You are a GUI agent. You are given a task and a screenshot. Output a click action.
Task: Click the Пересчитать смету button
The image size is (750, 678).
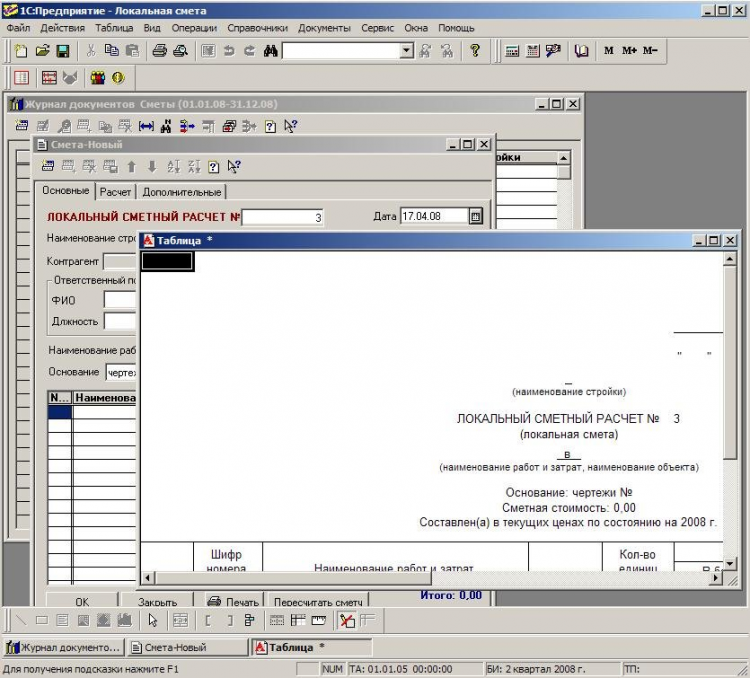[x=318, y=601]
